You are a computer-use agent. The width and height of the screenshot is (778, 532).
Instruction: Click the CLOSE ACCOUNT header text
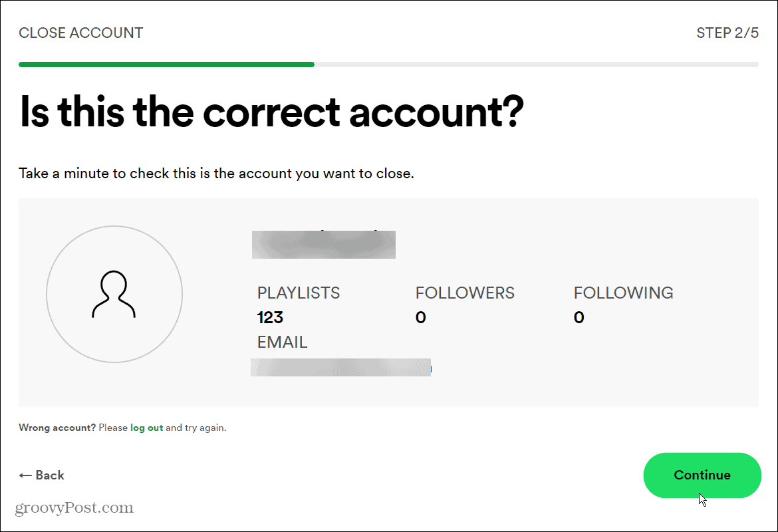81,32
